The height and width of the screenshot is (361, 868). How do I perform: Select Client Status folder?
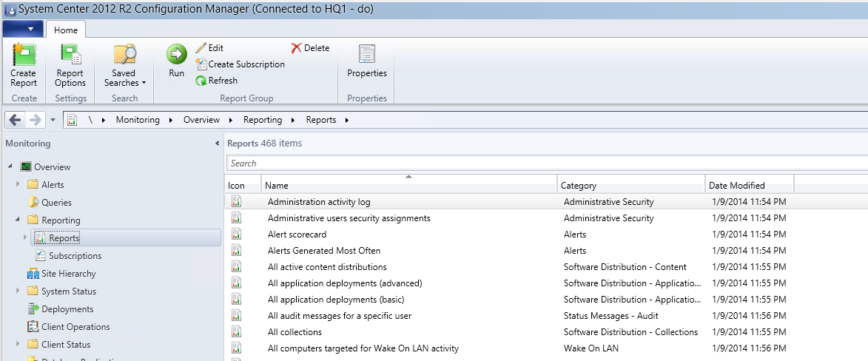coord(66,345)
